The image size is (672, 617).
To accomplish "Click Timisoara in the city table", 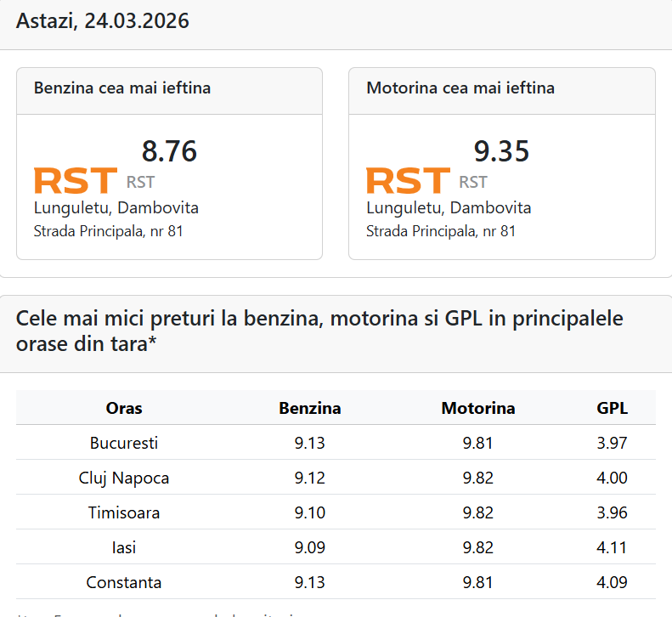I will coord(124,512).
